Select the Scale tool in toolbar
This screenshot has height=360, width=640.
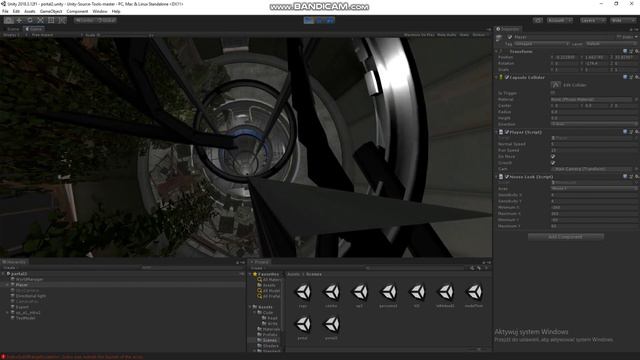tap(40, 20)
